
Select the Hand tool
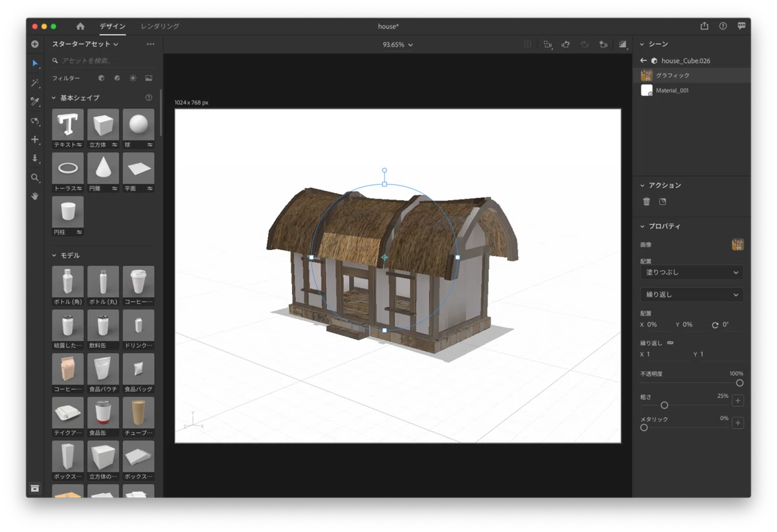click(35, 195)
